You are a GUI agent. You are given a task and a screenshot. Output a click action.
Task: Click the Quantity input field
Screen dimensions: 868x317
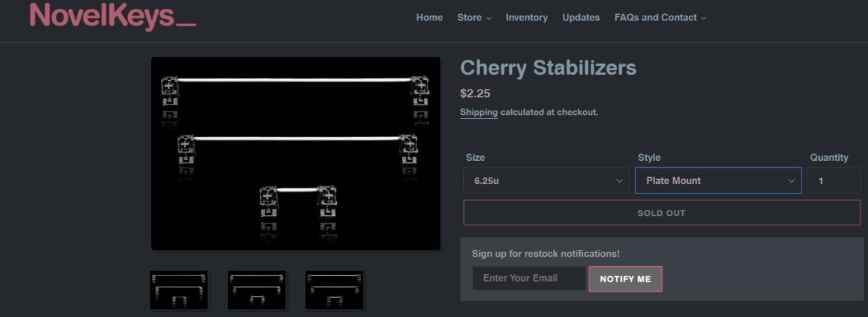(x=833, y=181)
